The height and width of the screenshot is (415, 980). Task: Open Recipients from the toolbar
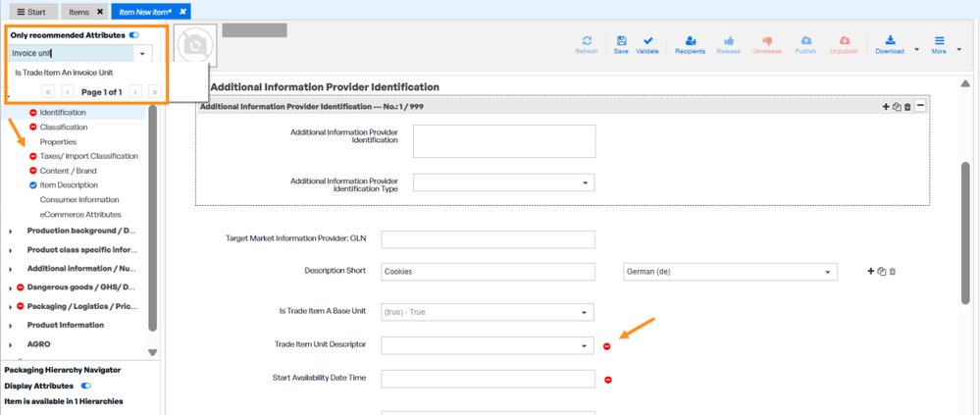tap(690, 40)
